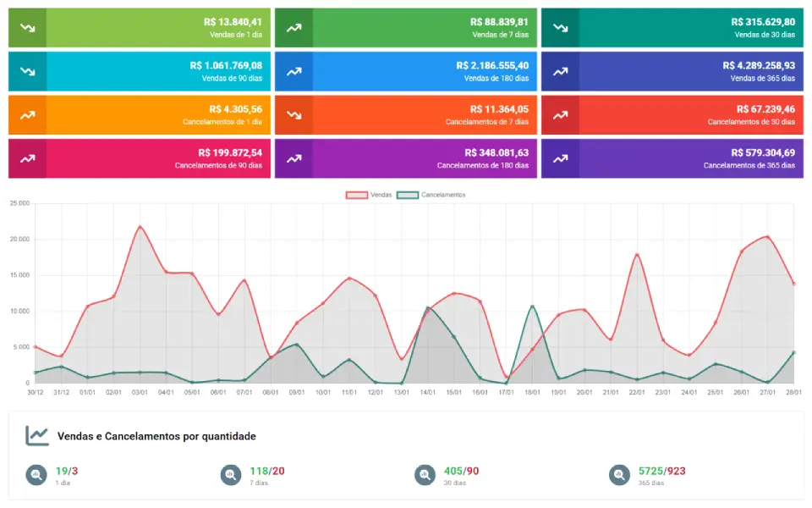
Task: Click the magnifier icon next to 118/20
Action: point(231,475)
